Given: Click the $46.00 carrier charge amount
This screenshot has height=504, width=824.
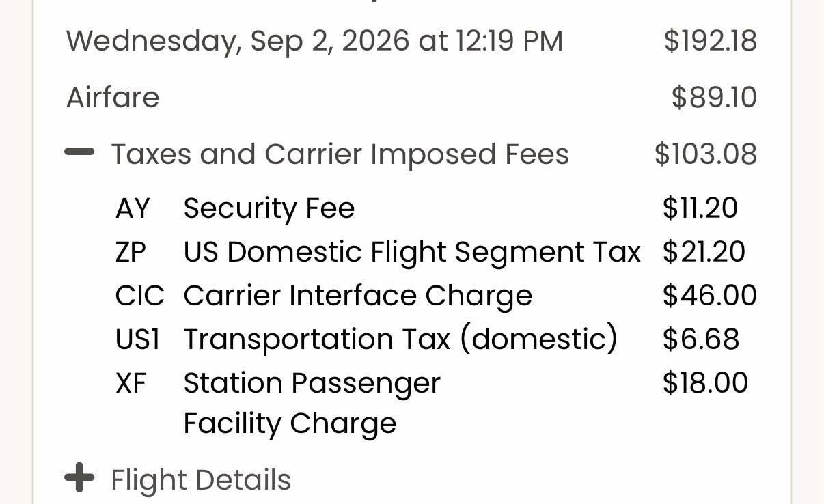Looking at the screenshot, I should tap(710, 296).
